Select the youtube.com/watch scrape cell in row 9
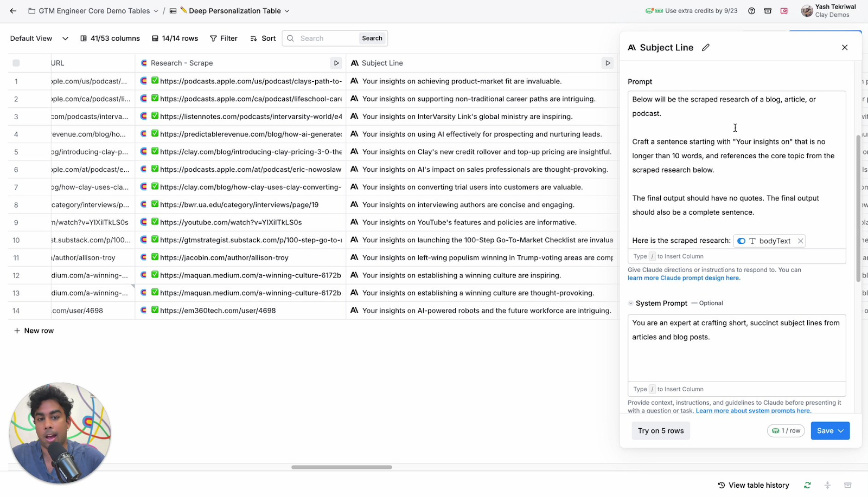This screenshot has height=497, width=868. (x=240, y=222)
